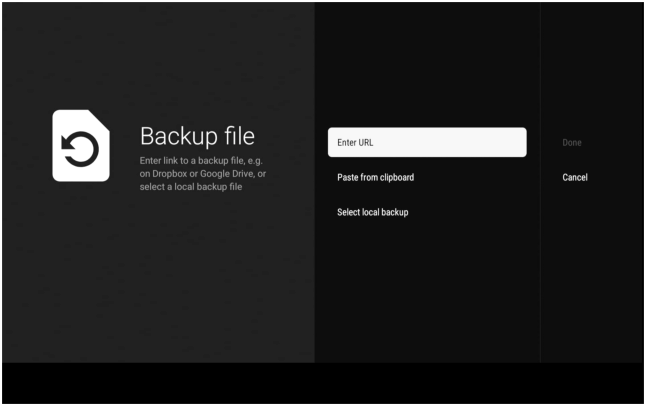Tap the white document icon beside the title
Viewport: 646px width, 406px height.
[81, 146]
